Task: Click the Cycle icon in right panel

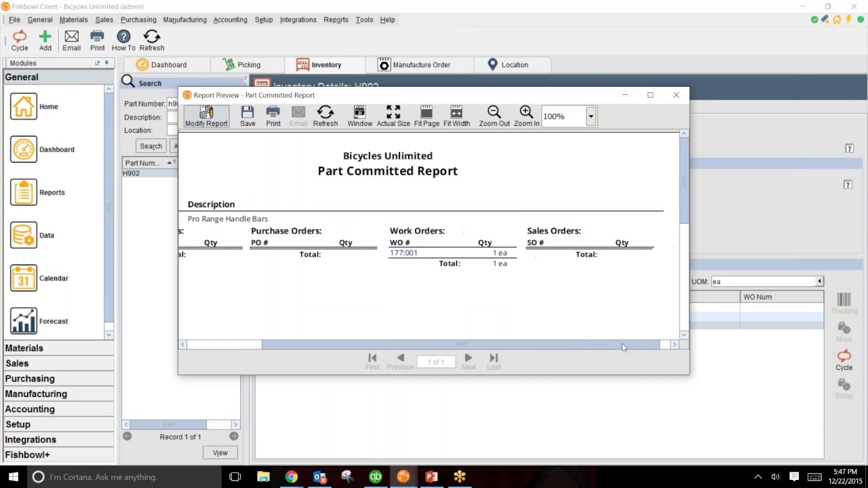Action: [x=844, y=361]
